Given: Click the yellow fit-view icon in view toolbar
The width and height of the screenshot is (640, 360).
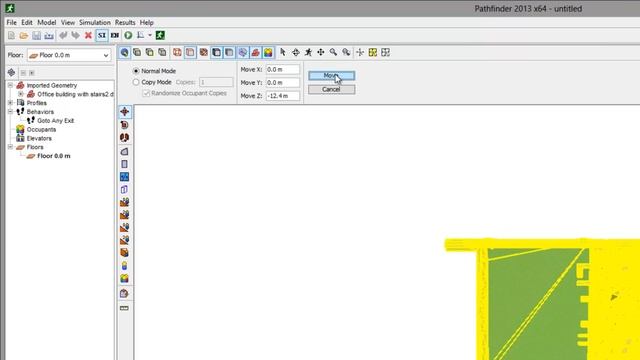Looking at the screenshot, I should click(372, 52).
